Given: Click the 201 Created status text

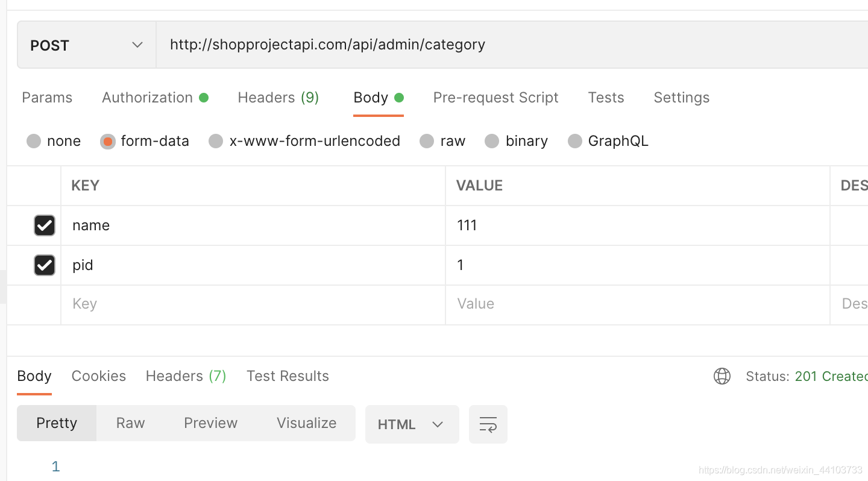Looking at the screenshot, I should (831, 376).
